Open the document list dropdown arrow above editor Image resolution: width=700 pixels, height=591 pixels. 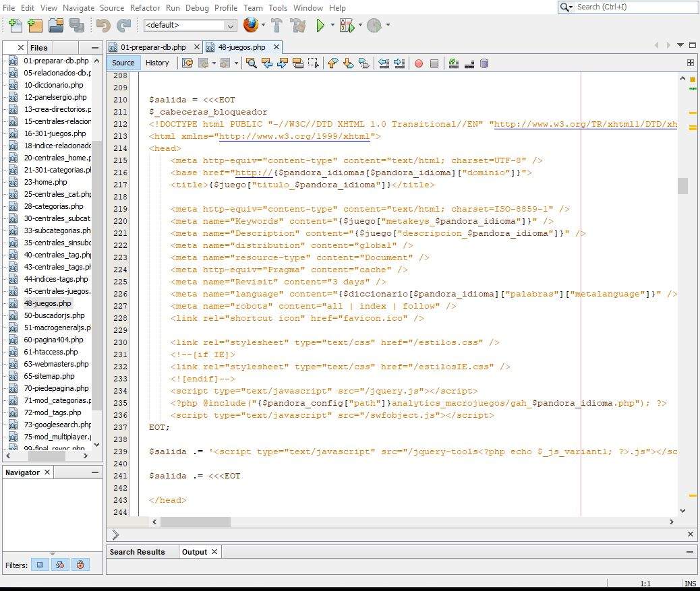pos(680,45)
